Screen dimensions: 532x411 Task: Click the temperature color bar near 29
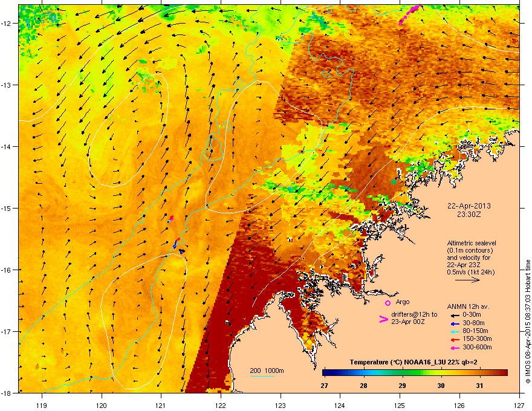click(402, 373)
